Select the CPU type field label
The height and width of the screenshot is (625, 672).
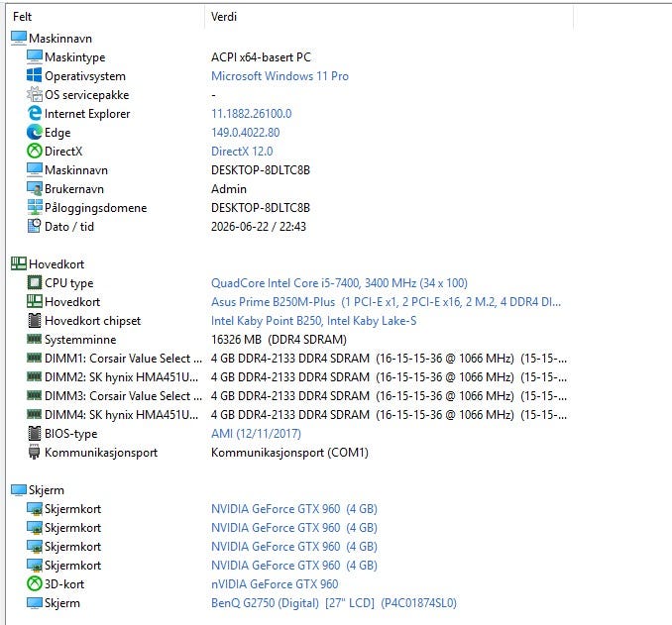click(68, 282)
